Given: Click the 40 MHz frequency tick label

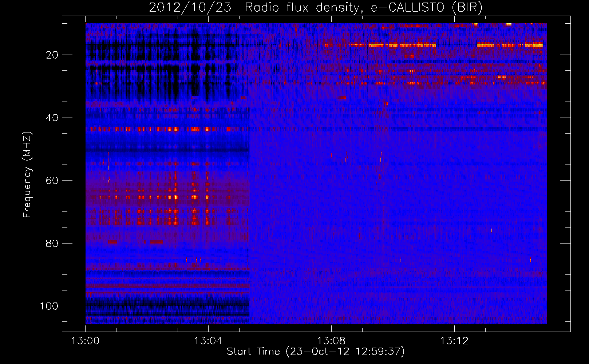Looking at the screenshot, I should [x=52, y=118].
